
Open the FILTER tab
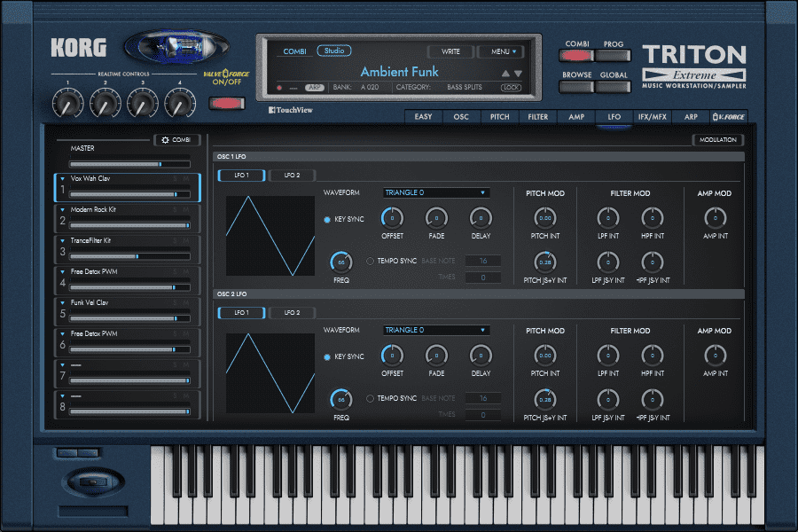(x=538, y=117)
